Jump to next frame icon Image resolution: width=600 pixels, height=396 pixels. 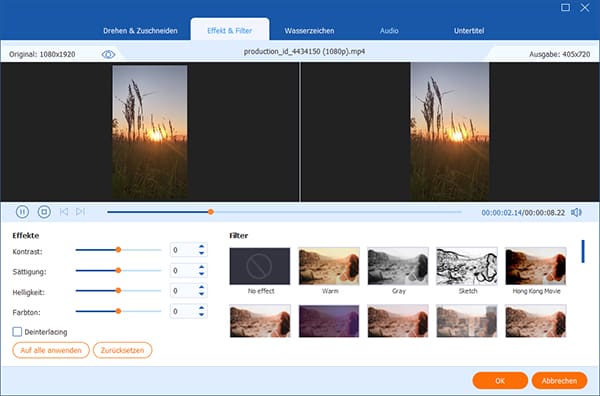[x=80, y=212]
